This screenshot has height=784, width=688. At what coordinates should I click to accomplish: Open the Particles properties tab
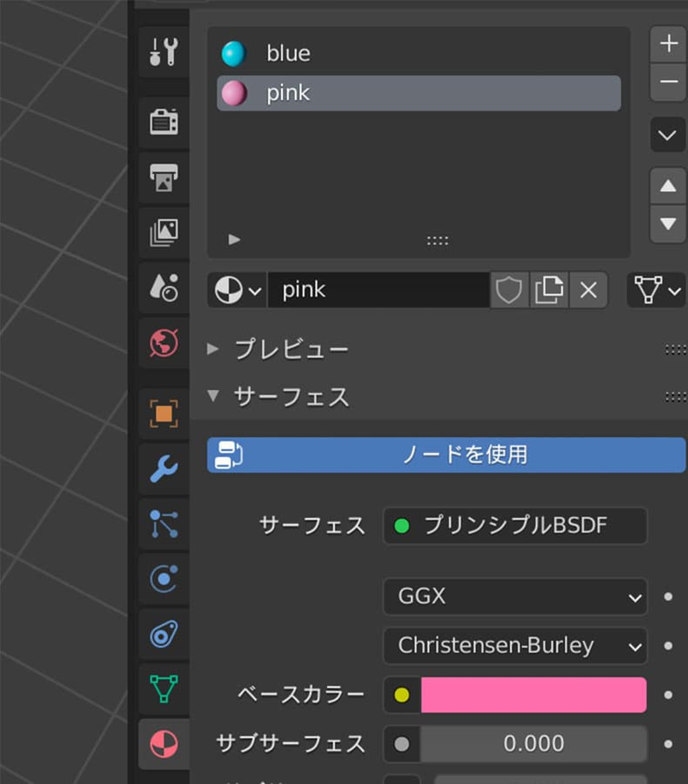pos(164,524)
